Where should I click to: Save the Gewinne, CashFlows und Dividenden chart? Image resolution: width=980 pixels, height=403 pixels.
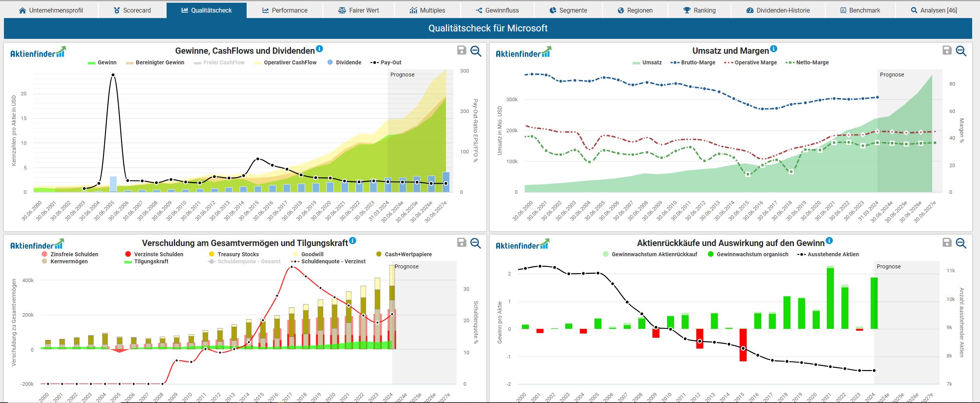click(462, 50)
